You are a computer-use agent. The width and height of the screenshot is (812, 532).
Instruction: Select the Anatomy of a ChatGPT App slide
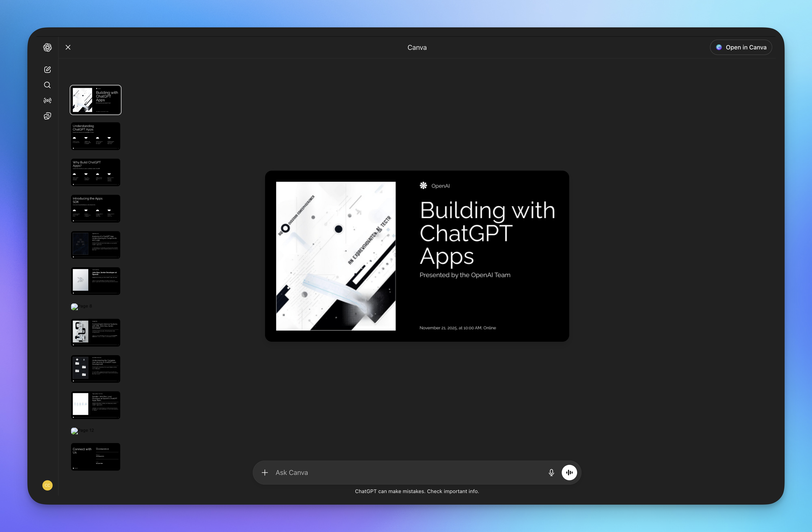click(96, 245)
